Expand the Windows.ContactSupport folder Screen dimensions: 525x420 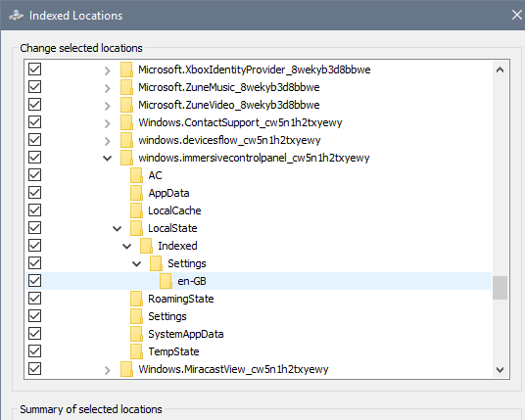coord(107,123)
